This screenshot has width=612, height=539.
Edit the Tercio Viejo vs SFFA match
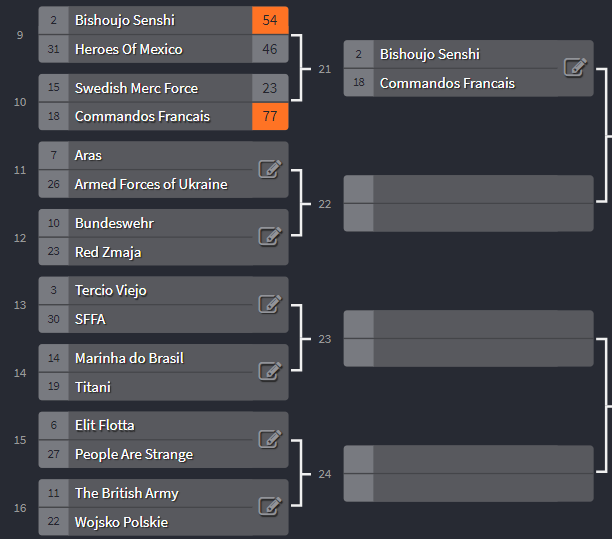(269, 304)
